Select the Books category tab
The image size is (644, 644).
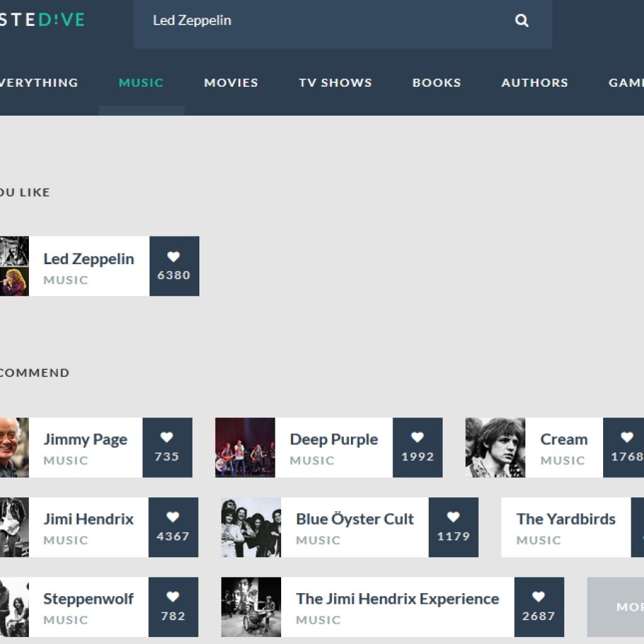[436, 82]
